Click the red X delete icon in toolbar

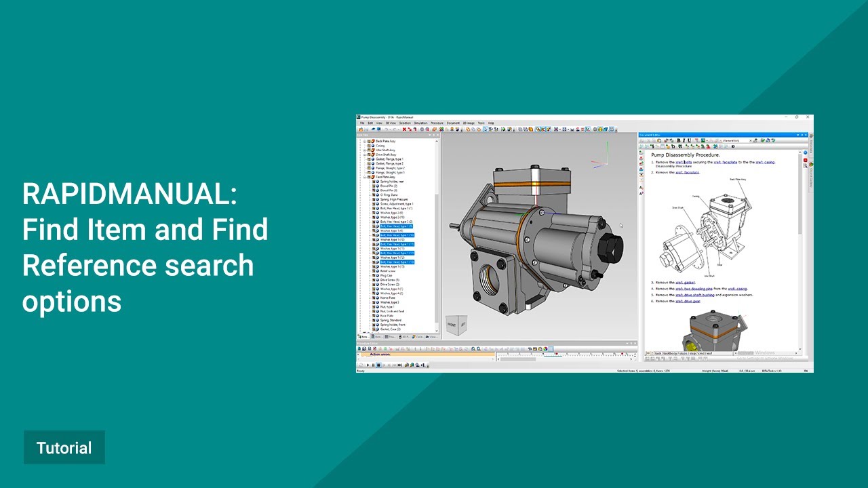tap(404, 129)
